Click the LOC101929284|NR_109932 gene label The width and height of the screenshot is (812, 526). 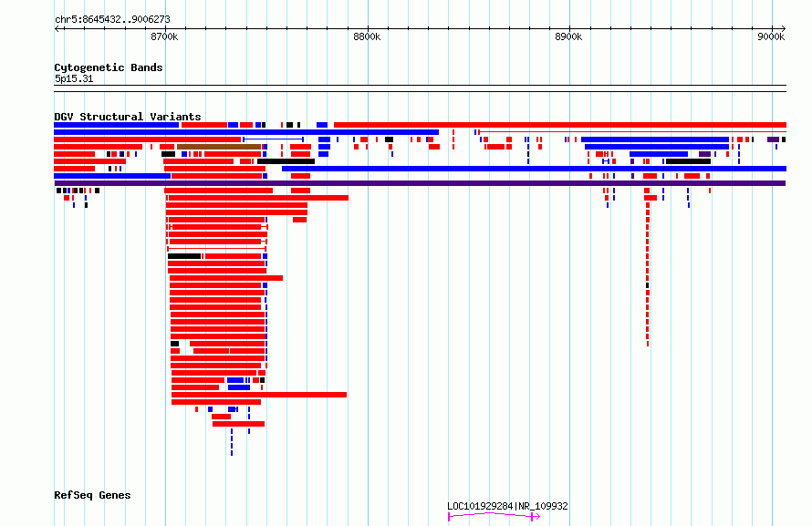pyautogui.click(x=507, y=506)
